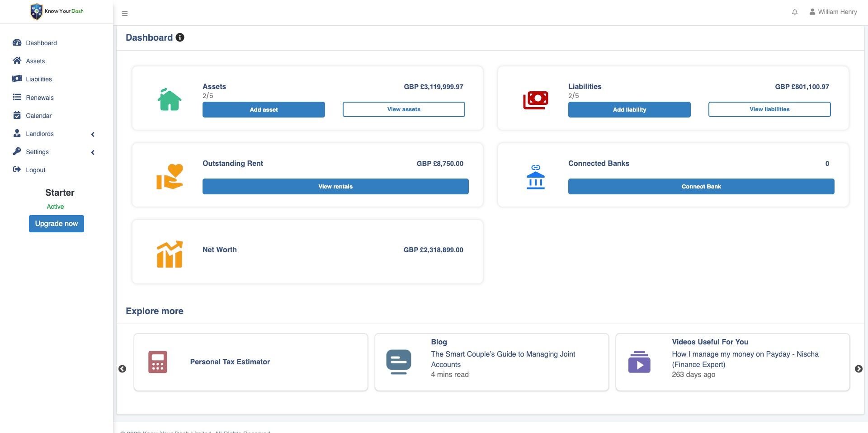868x433 pixels.
Task: Open the Nischa payday money video link
Action: [x=745, y=359]
